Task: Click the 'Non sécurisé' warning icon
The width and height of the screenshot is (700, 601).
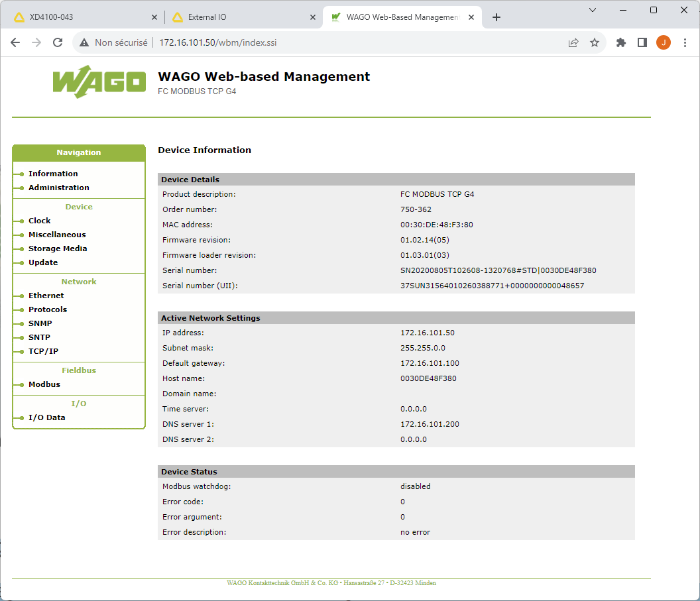Action: (x=84, y=42)
